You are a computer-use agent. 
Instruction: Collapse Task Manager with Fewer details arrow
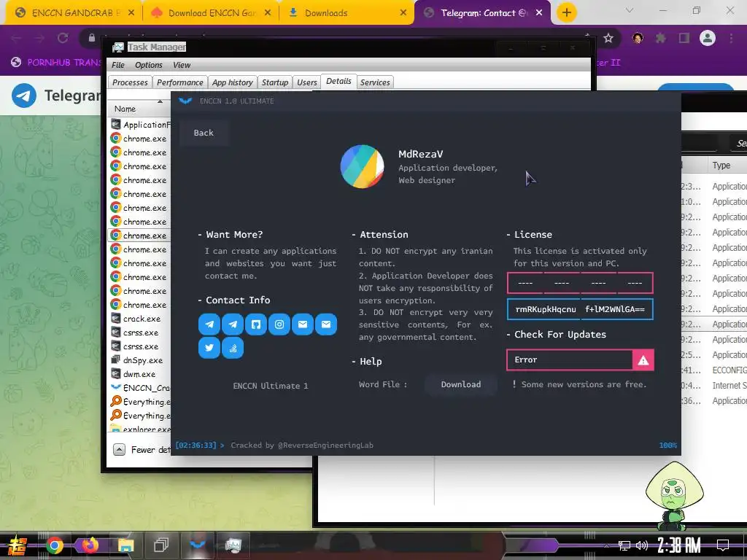click(119, 449)
